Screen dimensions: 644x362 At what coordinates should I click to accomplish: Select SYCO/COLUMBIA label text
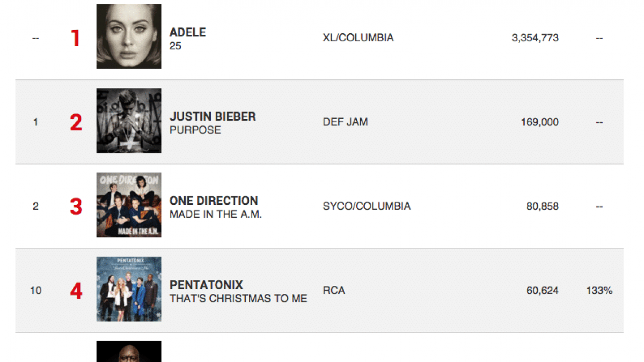click(x=367, y=206)
